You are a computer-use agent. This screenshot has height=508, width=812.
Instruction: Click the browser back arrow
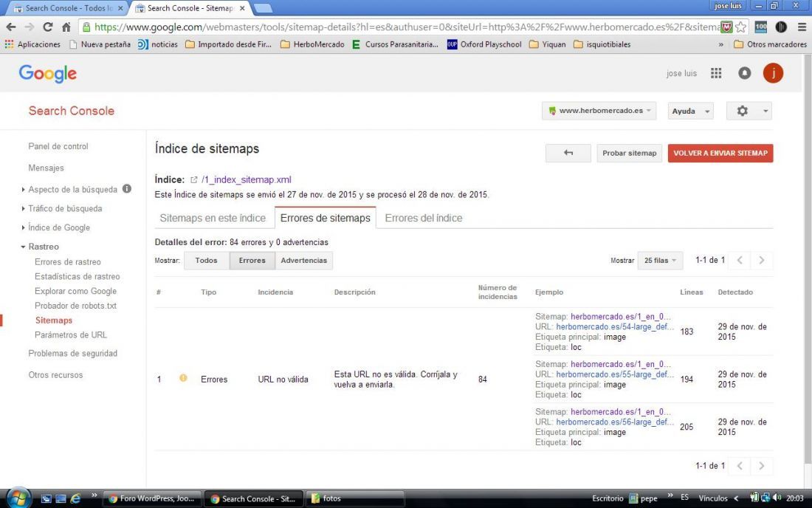[11, 27]
